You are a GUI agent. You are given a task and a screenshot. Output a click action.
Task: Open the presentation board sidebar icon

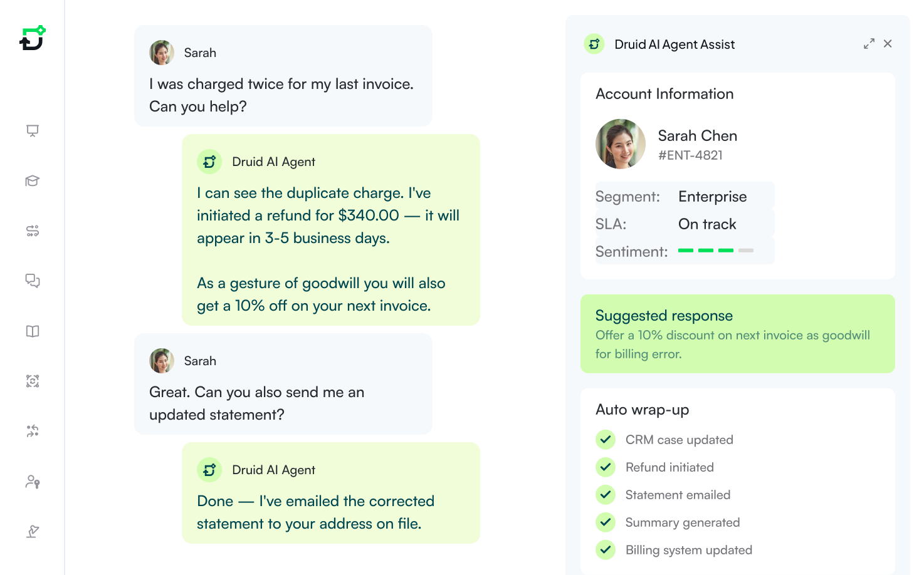pos(33,130)
